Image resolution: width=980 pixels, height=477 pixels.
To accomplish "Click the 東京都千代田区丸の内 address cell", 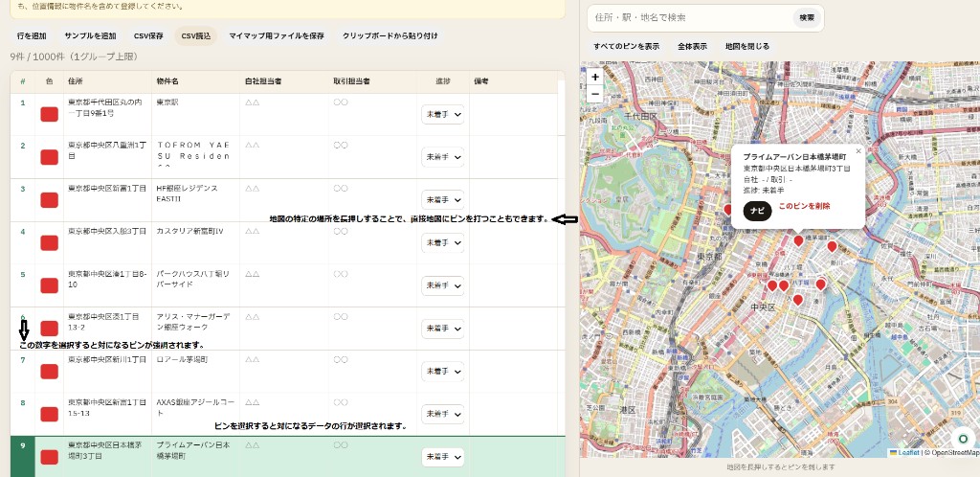I will pos(107,114).
